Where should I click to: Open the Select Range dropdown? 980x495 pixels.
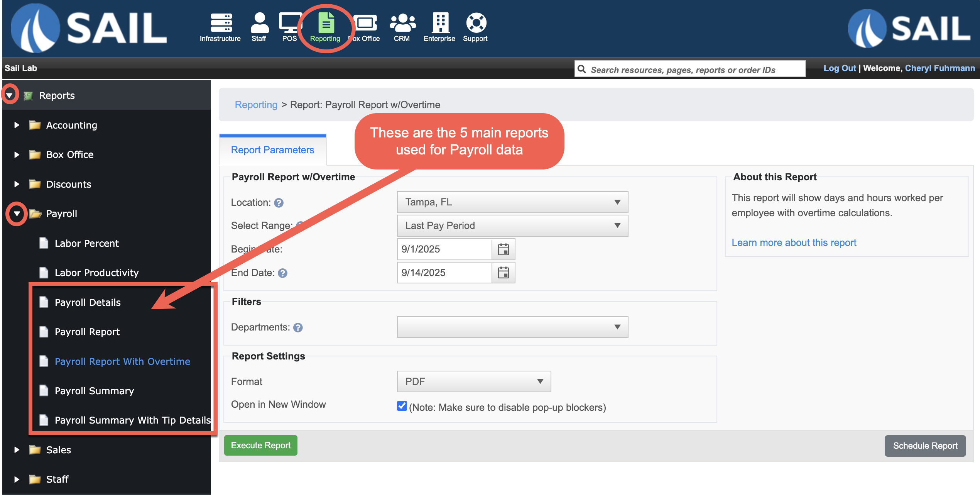(x=512, y=226)
